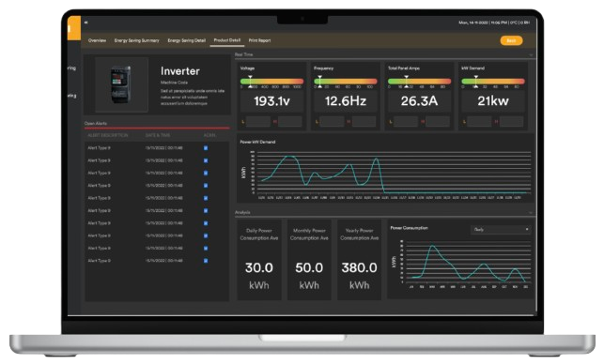The width and height of the screenshot is (604, 364).
Task: Click the Machine Code label
Action: click(174, 83)
